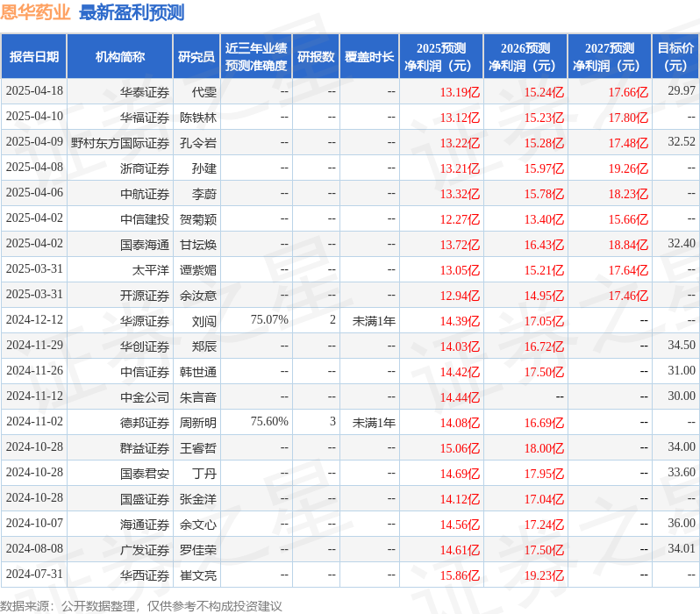Click the accuracy value 75.07%
Image resolution: width=700 pixels, height=614 pixels.
269,320
